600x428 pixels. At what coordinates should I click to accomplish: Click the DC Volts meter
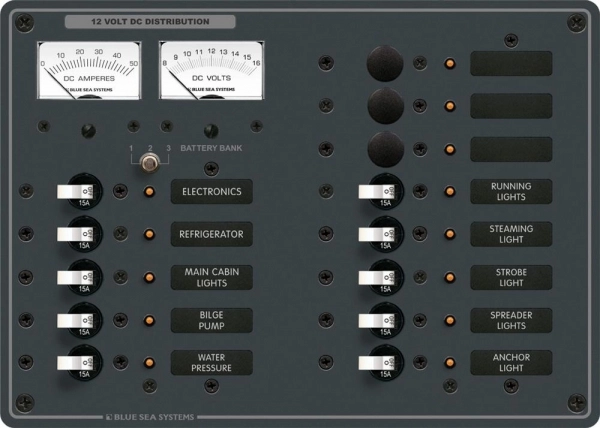[206, 70]
